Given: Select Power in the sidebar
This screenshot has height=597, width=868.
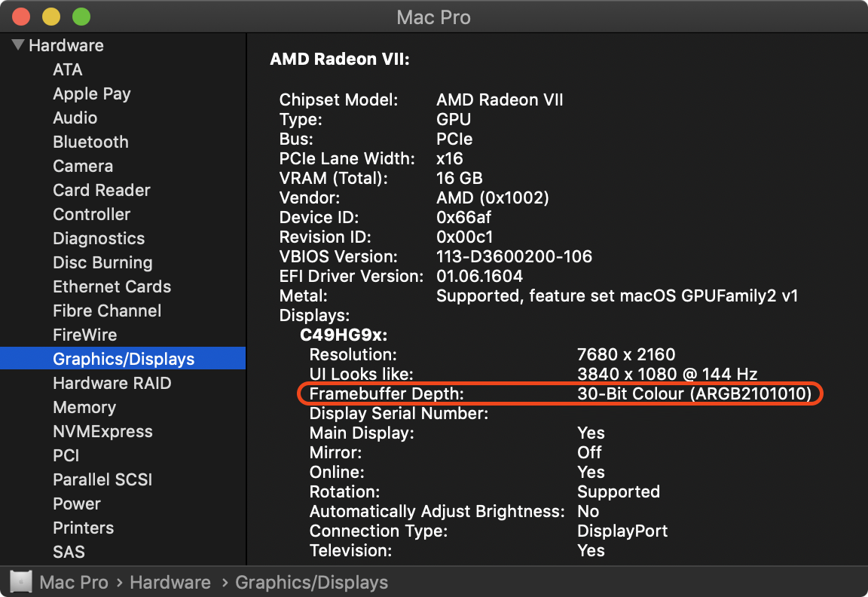Looking at the screenshot, I should 77,504.
